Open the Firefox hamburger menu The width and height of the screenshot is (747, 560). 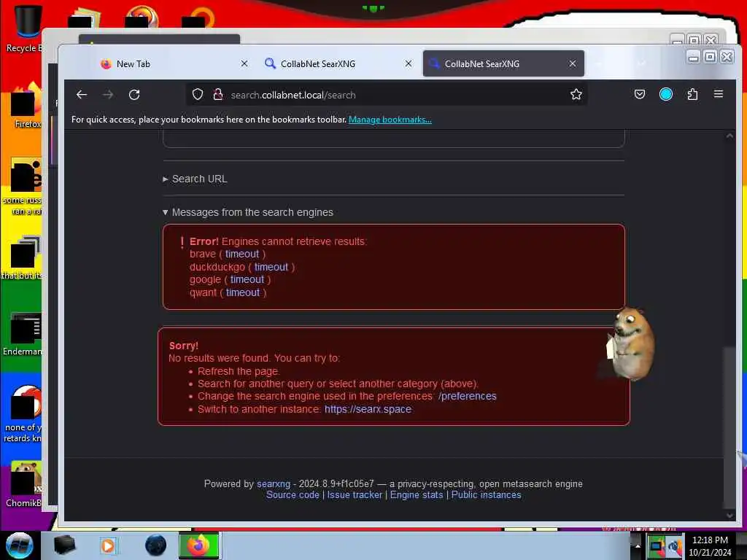click(719, 94)
